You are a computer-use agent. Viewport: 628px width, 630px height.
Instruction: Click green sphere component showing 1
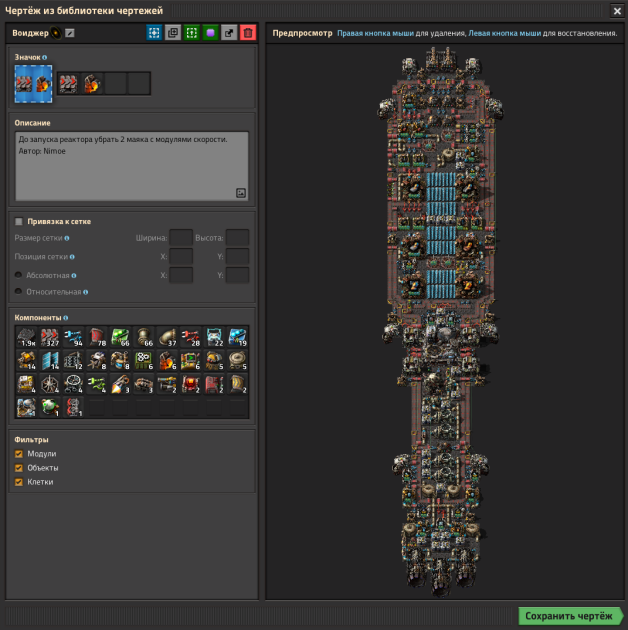[50, 407]
